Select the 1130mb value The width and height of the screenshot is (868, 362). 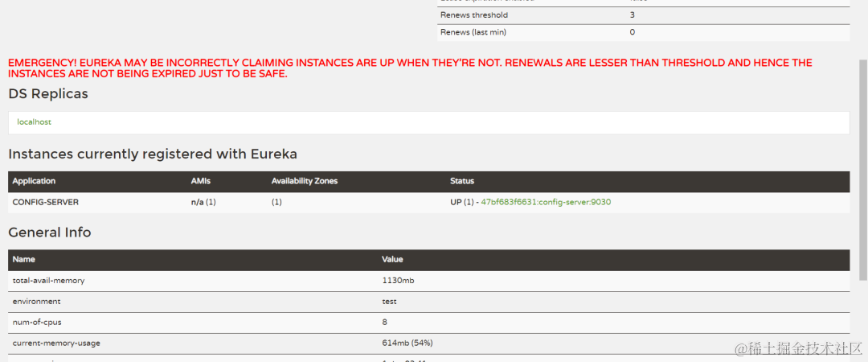(398, 281)
